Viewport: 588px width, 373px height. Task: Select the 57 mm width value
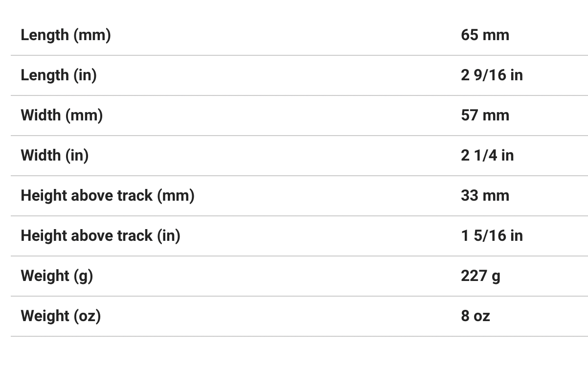coord(485,116)
